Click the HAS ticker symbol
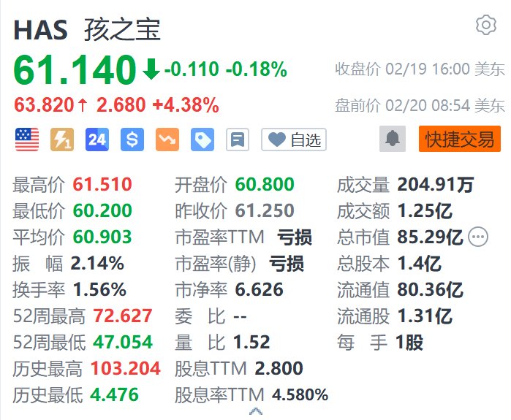The image size is (511, 420). pyautogui.click(x=40, y=30)
